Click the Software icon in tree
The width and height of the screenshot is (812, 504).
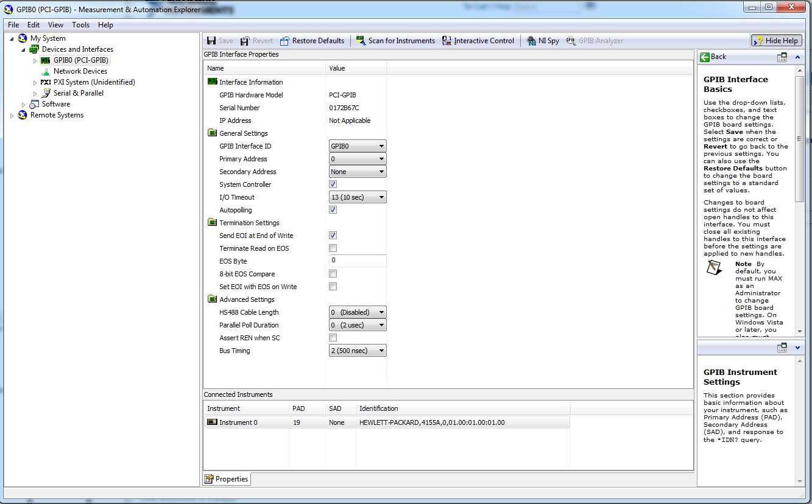pyautogui.click(x=34, y=104)
